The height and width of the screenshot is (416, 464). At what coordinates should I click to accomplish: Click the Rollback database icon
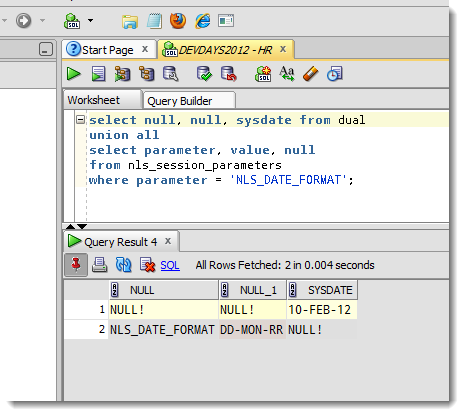coord(229,74)
